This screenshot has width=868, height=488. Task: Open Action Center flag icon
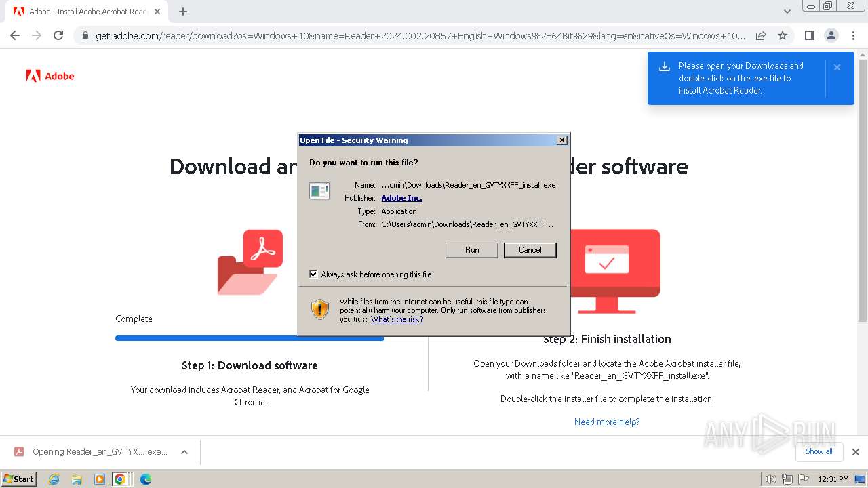point(803,479)
